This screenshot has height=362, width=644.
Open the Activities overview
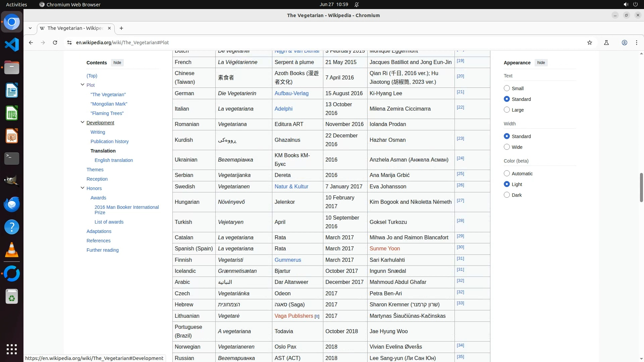[x=16, y=4]
